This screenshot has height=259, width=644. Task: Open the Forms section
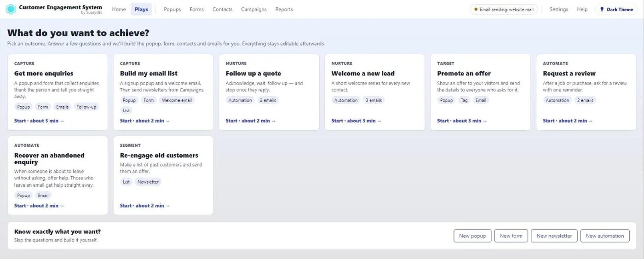[x=196, y=9]
